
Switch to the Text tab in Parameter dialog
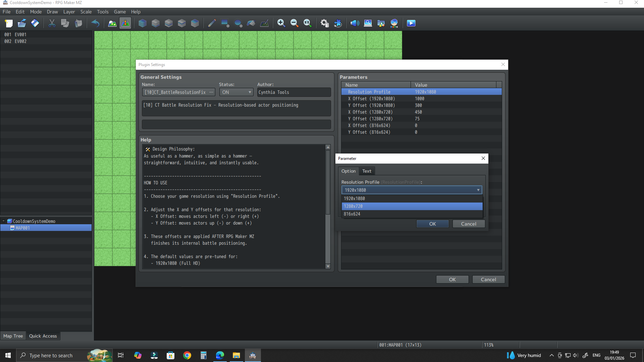tap(367, 171)
